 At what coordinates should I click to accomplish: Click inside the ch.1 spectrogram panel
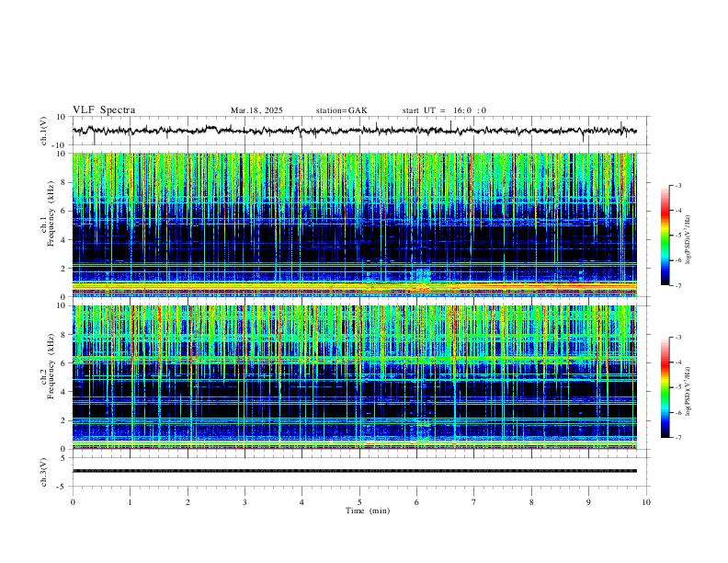tap(354, 224)
